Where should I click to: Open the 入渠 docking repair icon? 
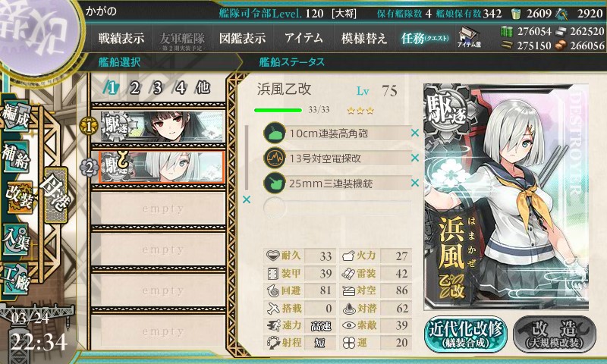pyautogui.click(x=16, y=239)
